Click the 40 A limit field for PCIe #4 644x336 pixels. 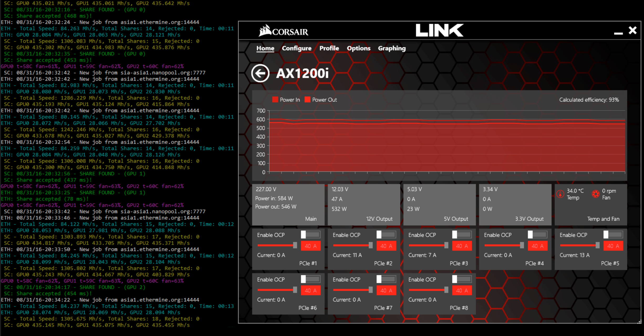(x=538, y=246)
